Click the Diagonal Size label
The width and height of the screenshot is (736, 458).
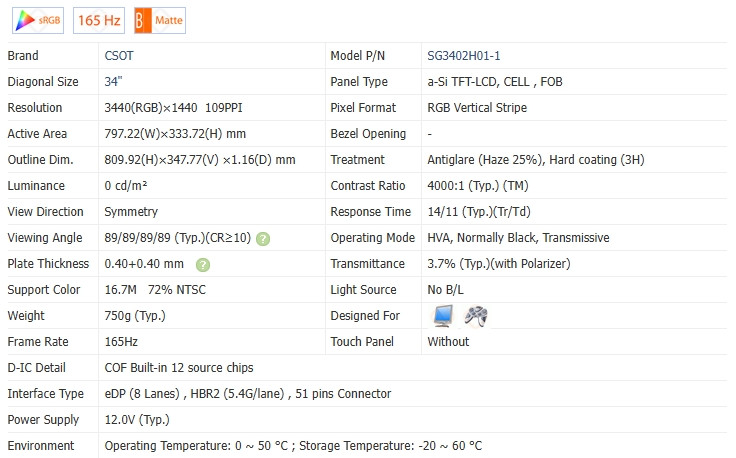pyautogui.click(x=43, y=82)
